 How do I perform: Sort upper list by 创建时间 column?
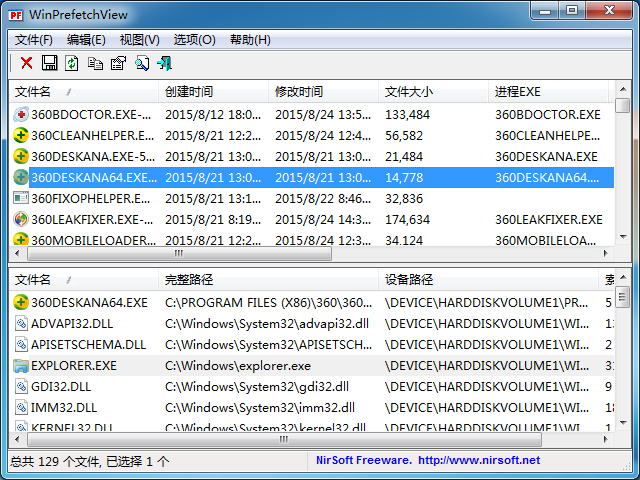[189, 92]
